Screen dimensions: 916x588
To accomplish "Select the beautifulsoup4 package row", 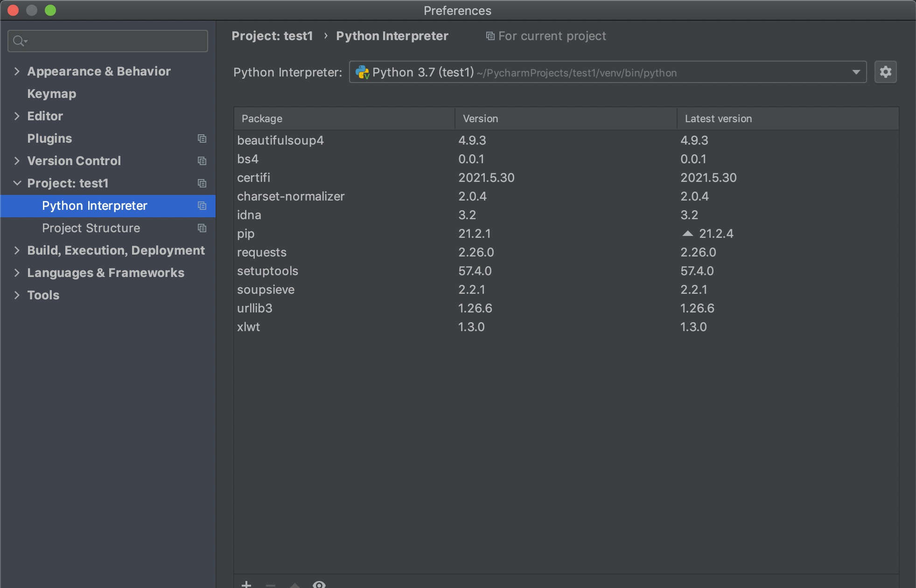I will click(x=566, y=140).
